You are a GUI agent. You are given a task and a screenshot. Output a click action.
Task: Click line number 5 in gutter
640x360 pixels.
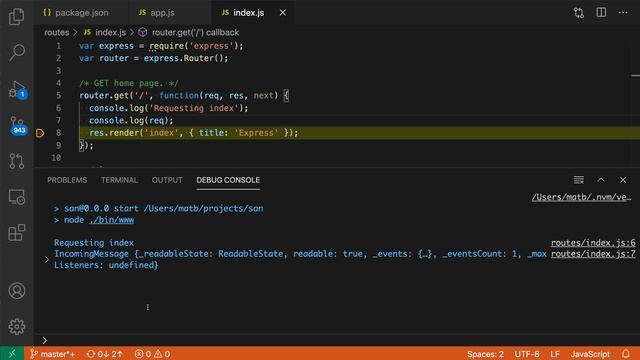[x=58, y=96]
